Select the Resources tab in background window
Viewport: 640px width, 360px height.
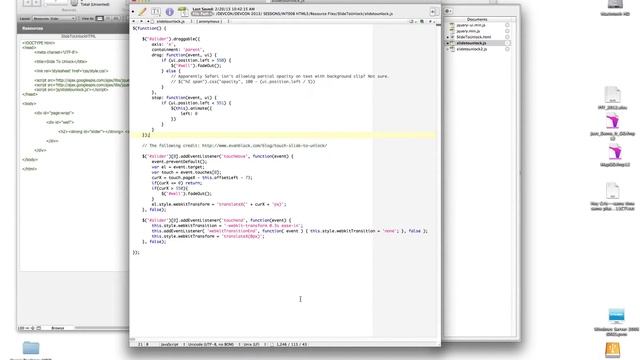click(x=33, y=28)
